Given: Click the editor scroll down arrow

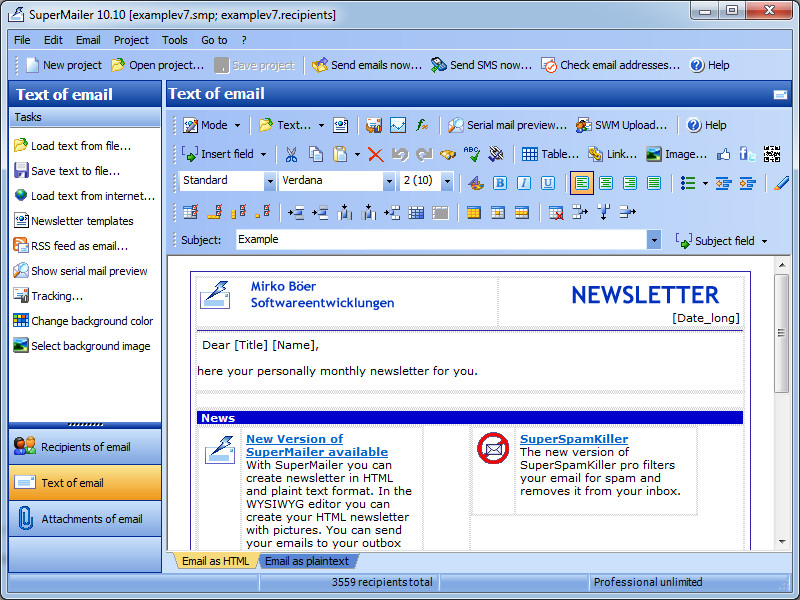Looking at the screenshot, I should 782,542.
